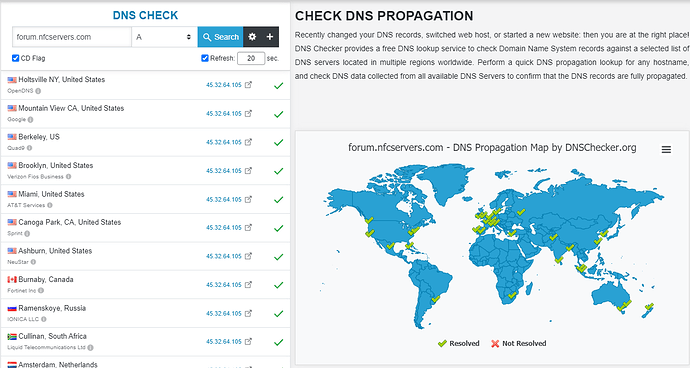Click the Search button
This screenshot has width=690, height=368.
pyautogui.click(x=220, y=37)
